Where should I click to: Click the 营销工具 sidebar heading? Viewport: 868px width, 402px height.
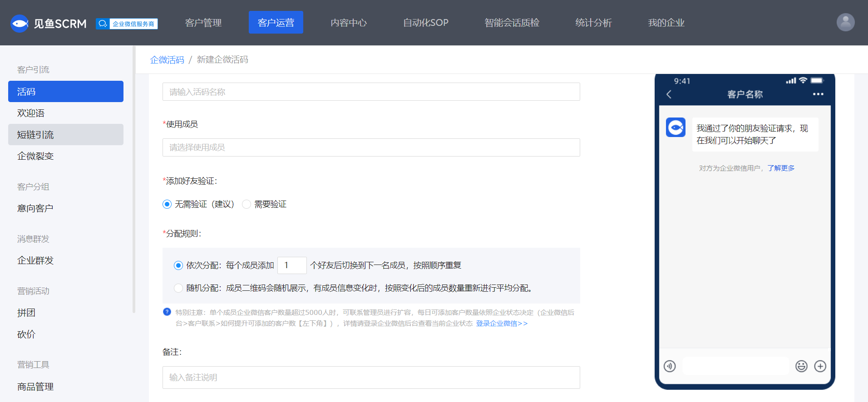33,365
